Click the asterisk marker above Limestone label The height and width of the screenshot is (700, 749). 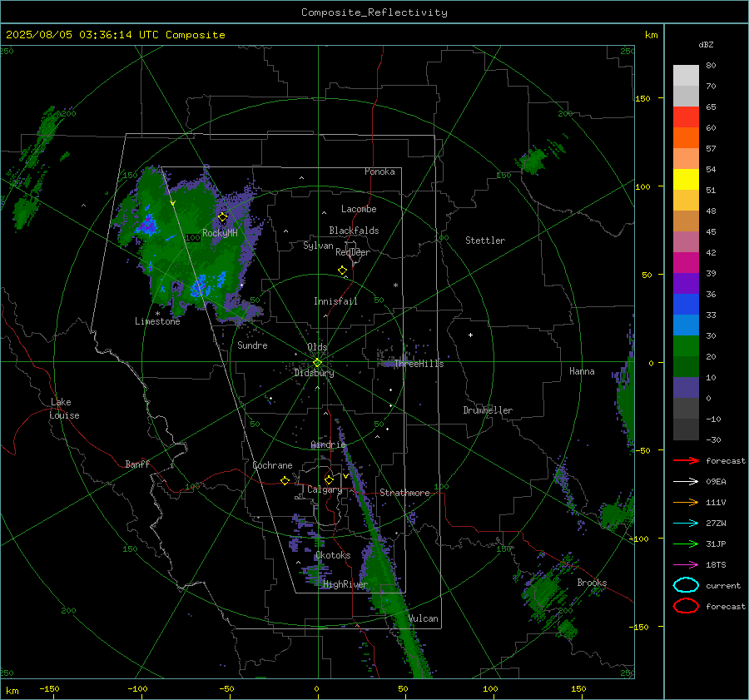click(157, 314)
